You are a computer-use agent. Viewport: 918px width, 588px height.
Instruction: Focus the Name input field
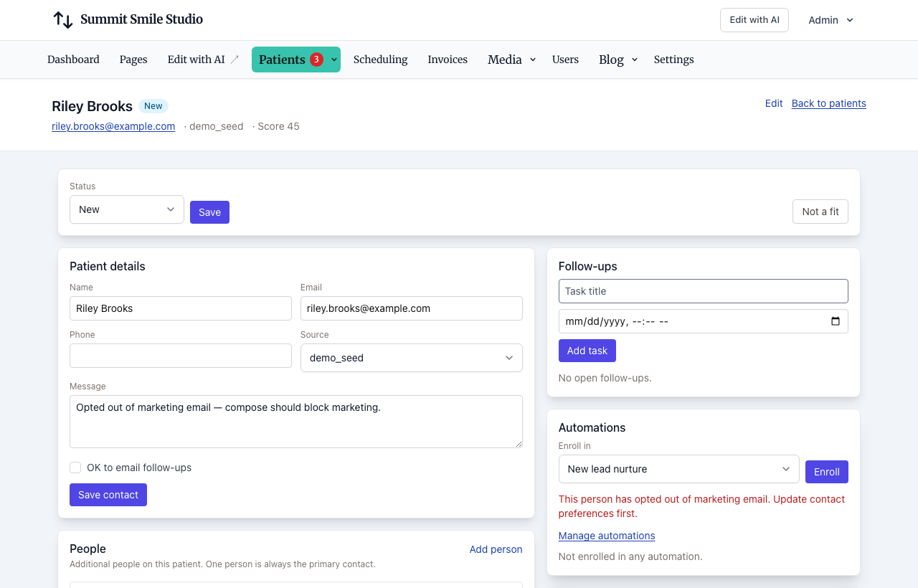(181, 308)
